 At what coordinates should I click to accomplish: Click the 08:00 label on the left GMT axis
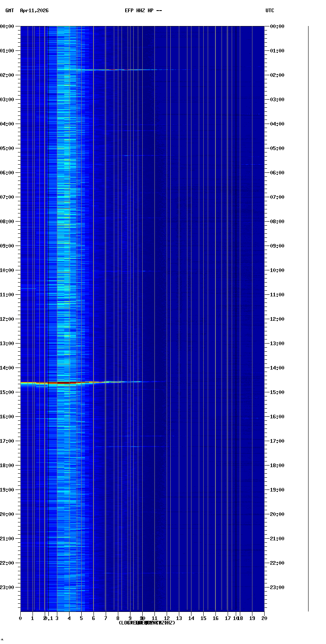tap(7, 222)
